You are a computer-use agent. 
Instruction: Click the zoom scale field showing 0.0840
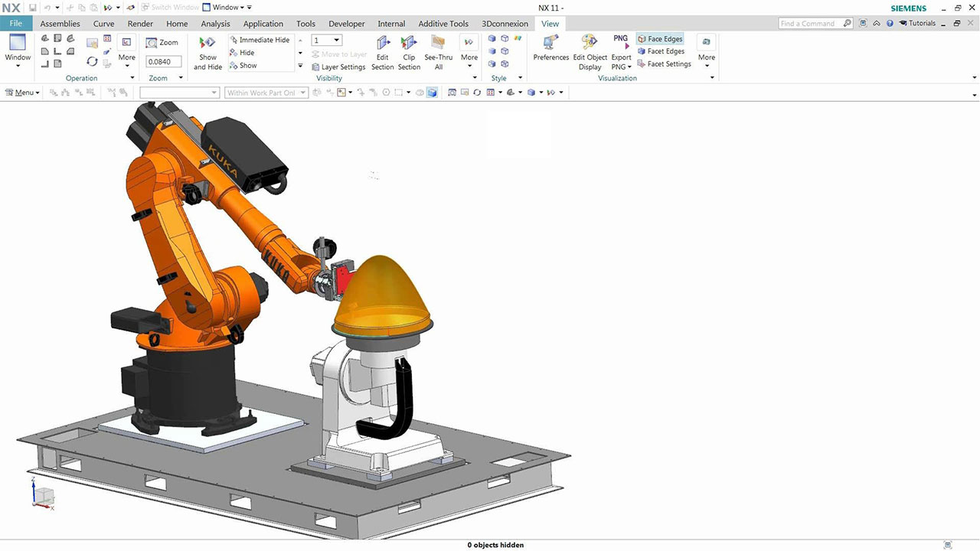(163, 61)
